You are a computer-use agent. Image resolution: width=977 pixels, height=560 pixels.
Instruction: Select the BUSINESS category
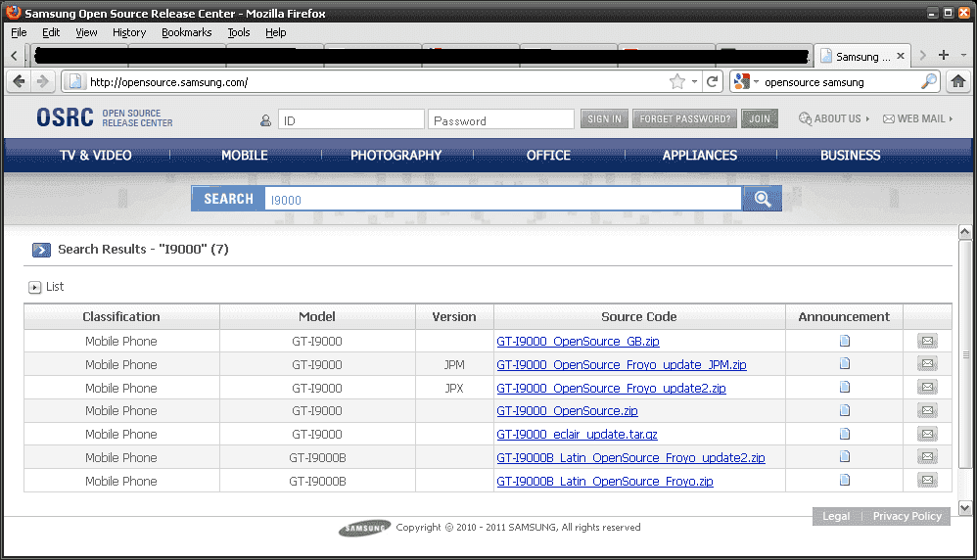point(850,155)
